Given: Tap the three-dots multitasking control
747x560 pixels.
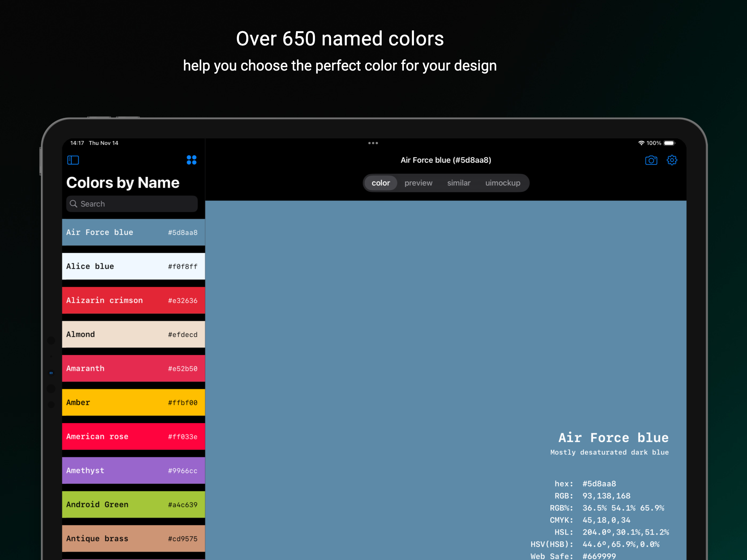Looking at the screenshot, I should [x=373, y=143].
